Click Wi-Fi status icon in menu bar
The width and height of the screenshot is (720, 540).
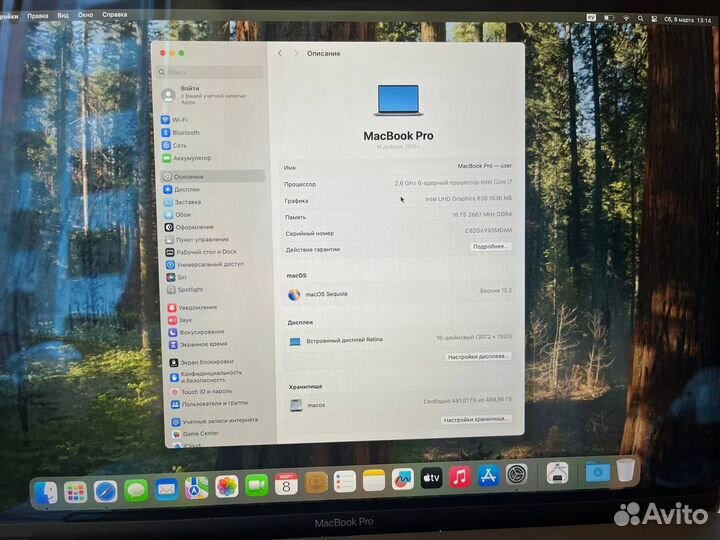[x=626, y=18]
